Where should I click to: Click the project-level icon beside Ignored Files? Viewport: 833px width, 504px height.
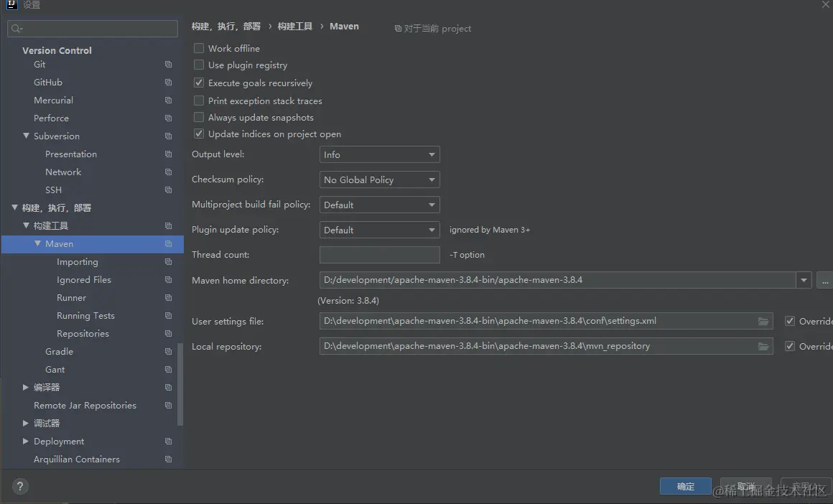point(169,280)
